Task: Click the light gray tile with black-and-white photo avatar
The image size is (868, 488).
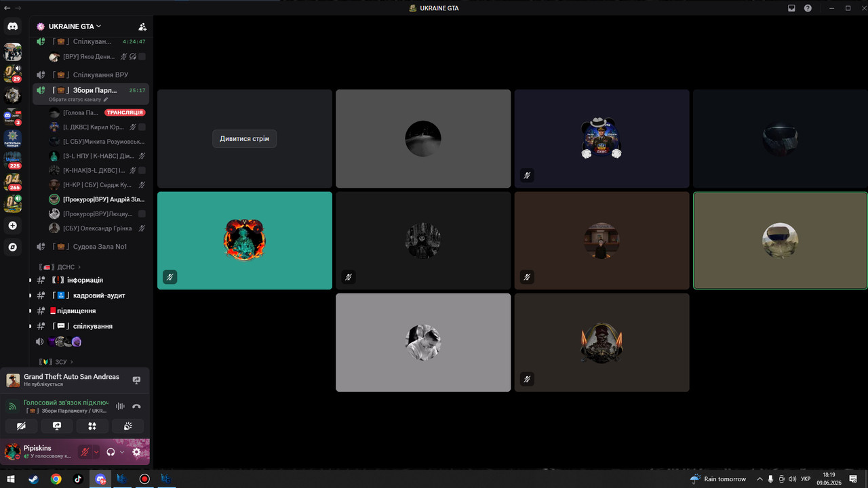Action: (x=423, y=342)
